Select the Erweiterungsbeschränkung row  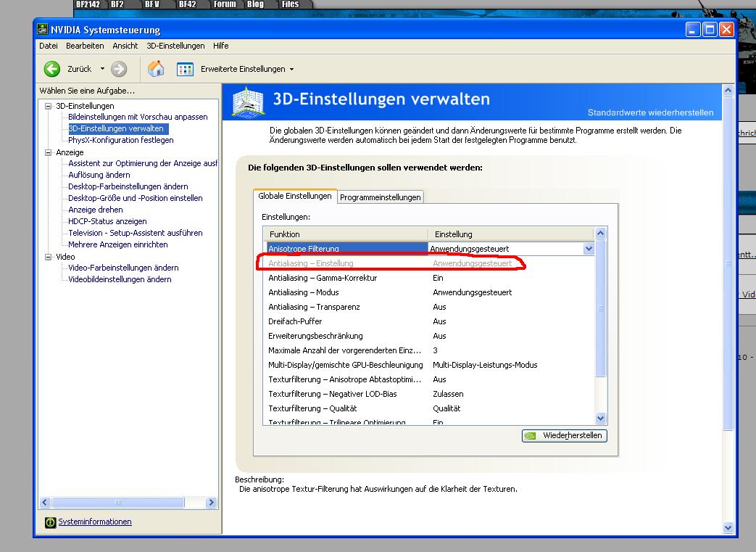click(430, 336)
